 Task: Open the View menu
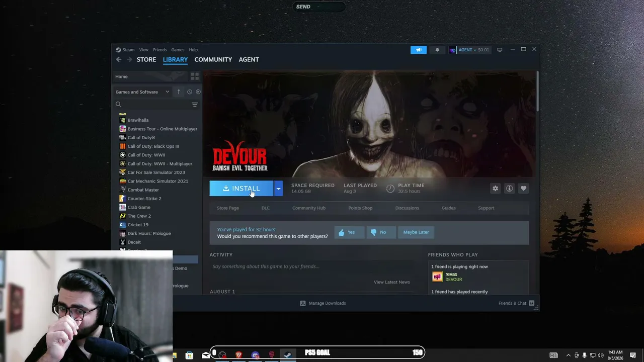[144, 50]
